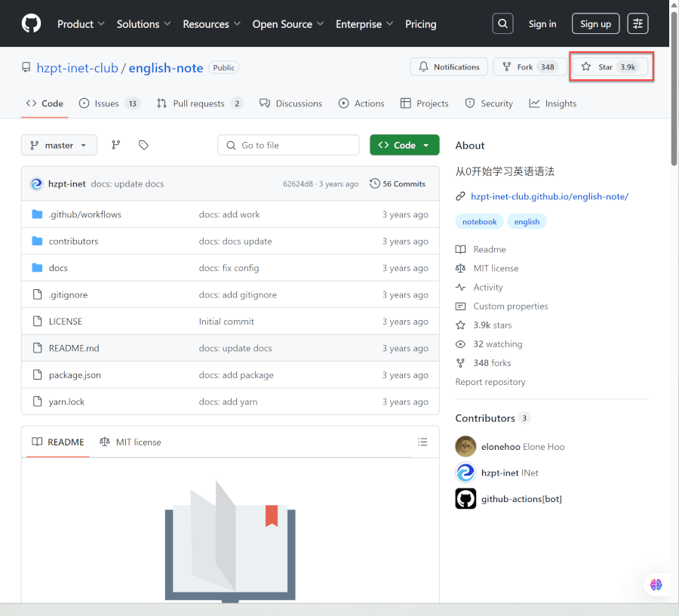
Task: Expand the Resources menu
Action: pos(211,24)
